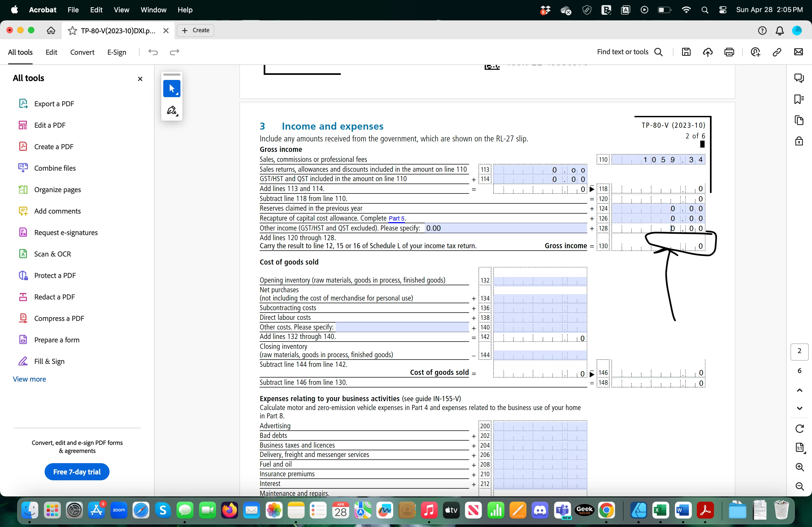Open the Comments panel icon

point(799,78)
